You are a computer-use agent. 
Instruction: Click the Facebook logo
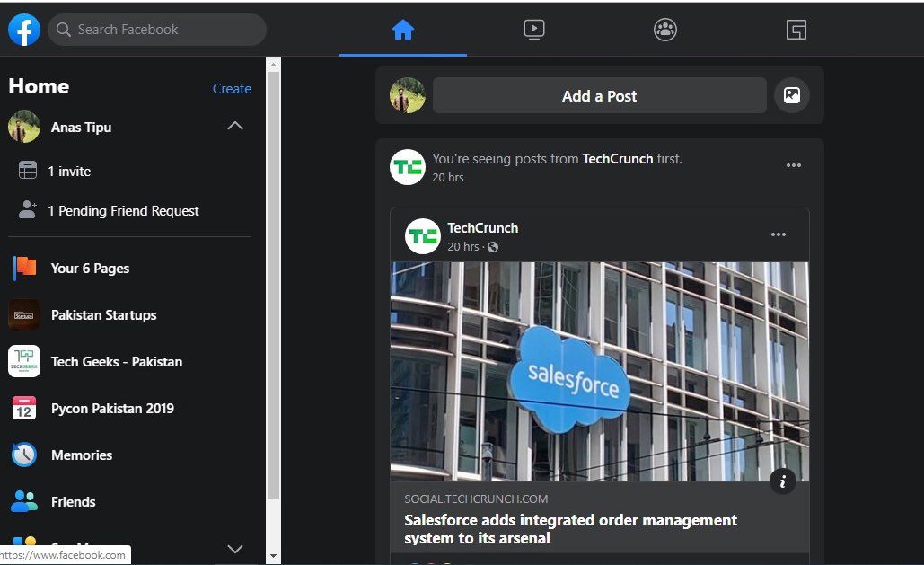[23, 29]
